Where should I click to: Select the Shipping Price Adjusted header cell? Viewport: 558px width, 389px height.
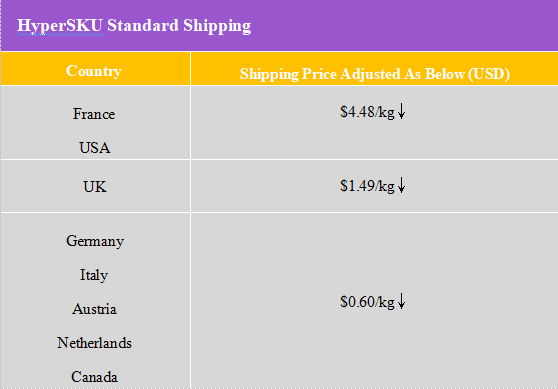tap(374, 68)
